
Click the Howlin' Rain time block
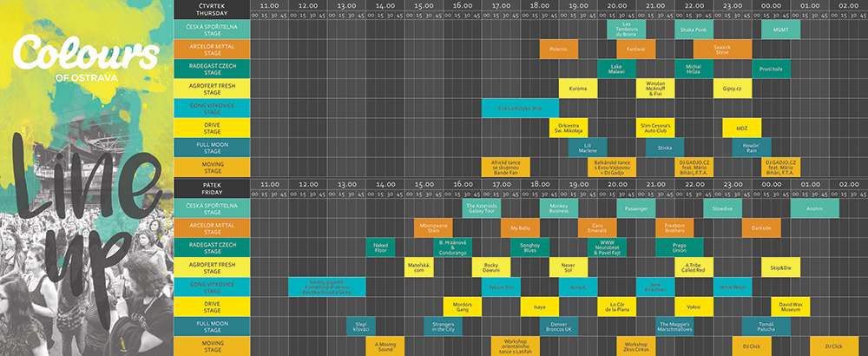click(752, 148)
